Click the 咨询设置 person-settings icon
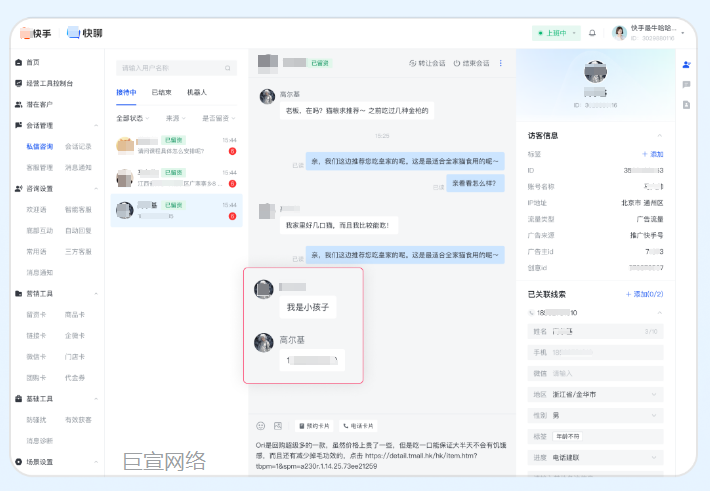710x491 pixels. click(x=19, y=188)
